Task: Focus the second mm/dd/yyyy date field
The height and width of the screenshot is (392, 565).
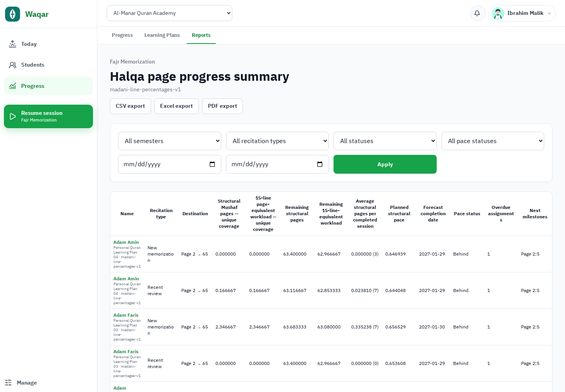Action: coord(277,164)
